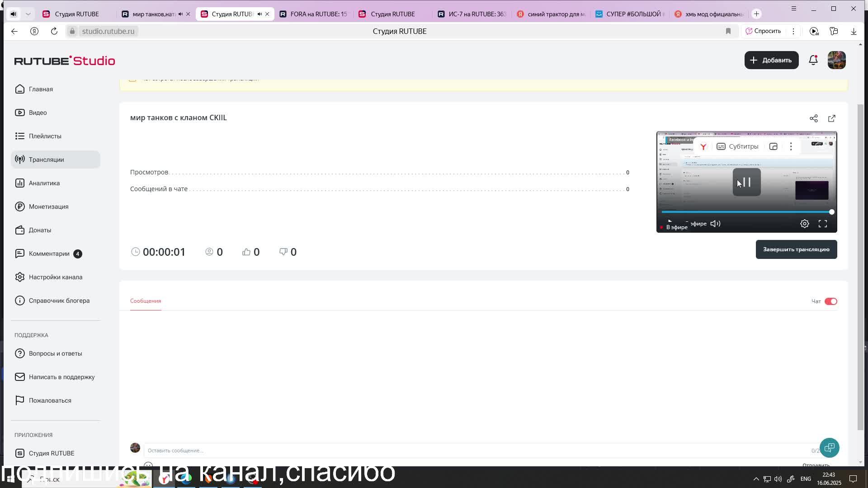Switch to the синий трактор tab

pyautogui.click(x=551, y=14)
